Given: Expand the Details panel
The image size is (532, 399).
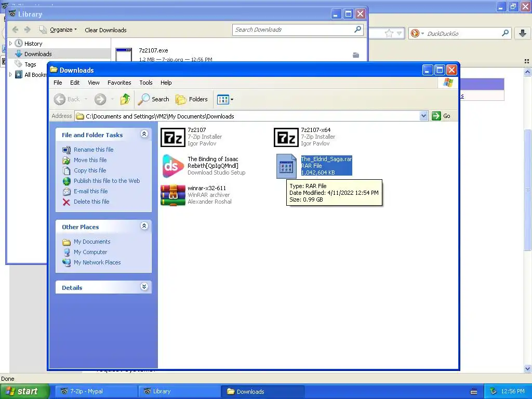Looking at the screenshot, I should pos(144,287).
